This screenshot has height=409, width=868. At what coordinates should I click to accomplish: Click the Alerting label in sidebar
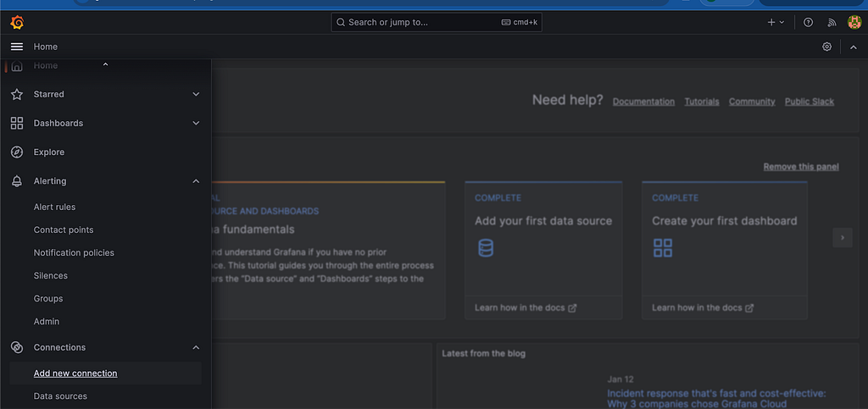click(x=50, y=181)
